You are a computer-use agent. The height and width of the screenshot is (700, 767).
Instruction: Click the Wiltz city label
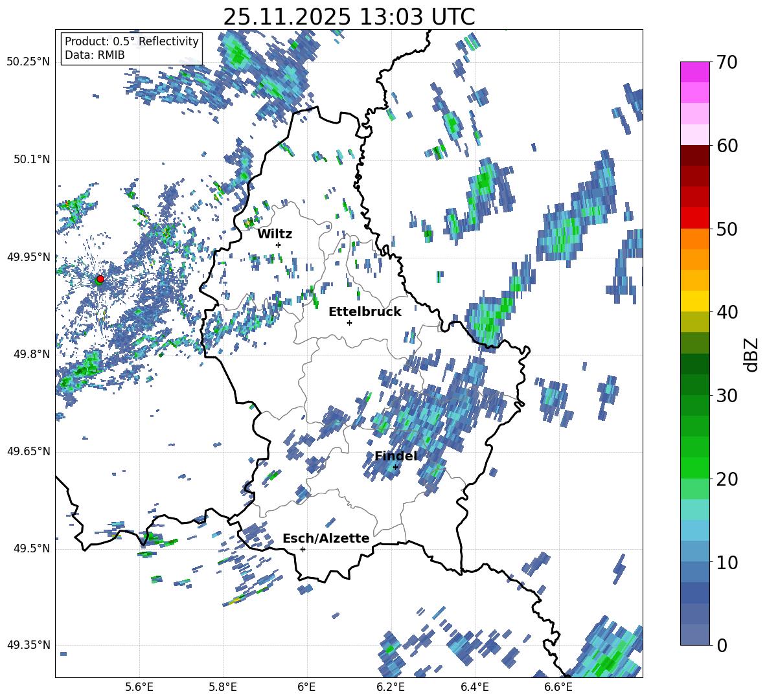tap(275, 234)
